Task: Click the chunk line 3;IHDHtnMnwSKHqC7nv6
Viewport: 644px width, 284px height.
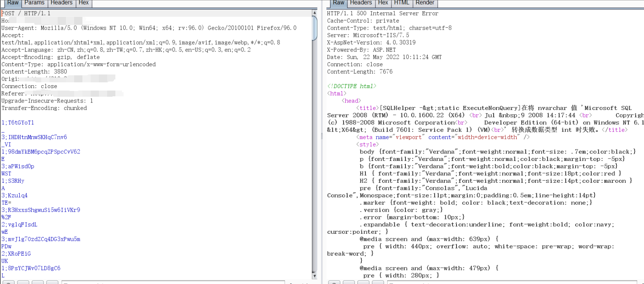Action: click(34, 137)
